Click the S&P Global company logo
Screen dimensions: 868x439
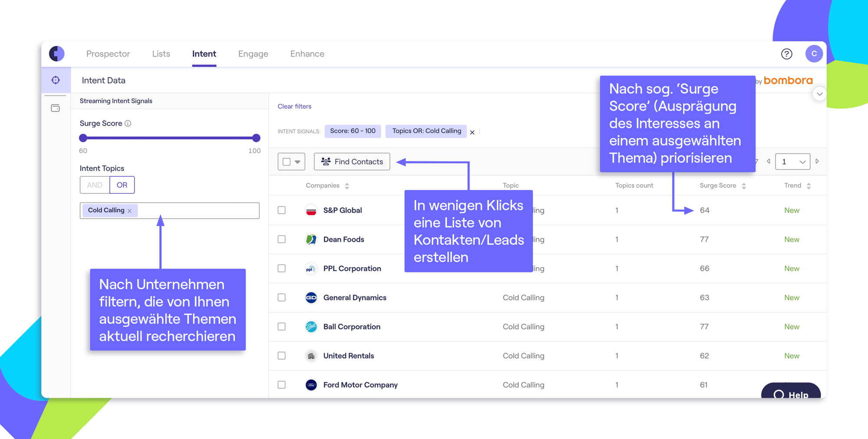311,210
